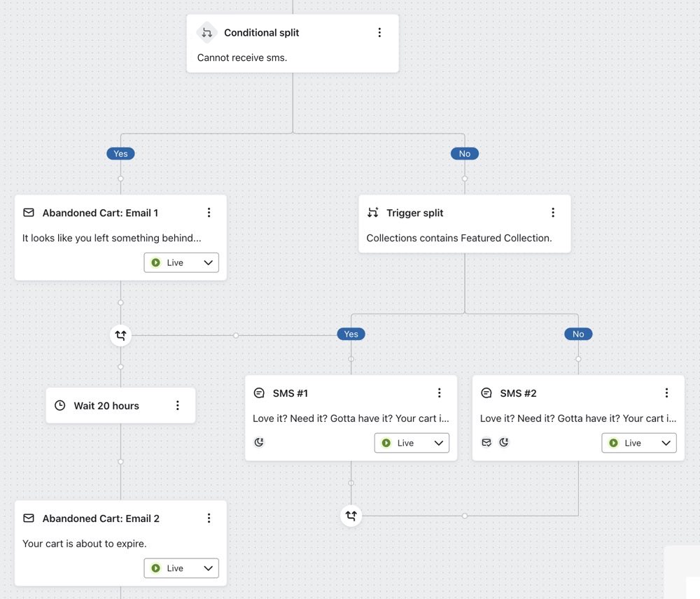This screenshot has height=599, width=700.
Task: Click the SMS bubble icon on SMS #1
Action: click(x=259, y=393)
